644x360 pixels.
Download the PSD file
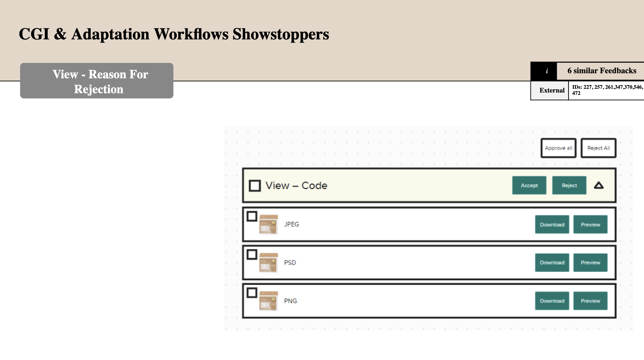point(552,263)
